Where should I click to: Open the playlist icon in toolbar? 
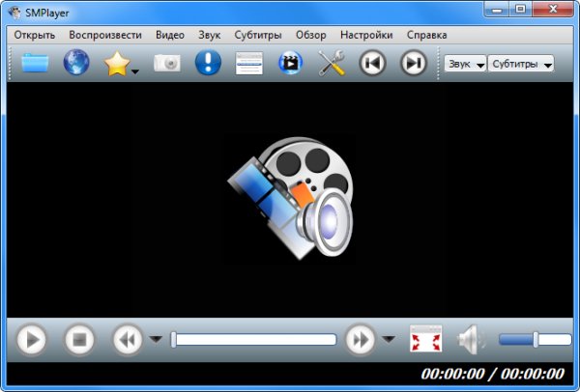pyautogui.click(x=249, y=63)
